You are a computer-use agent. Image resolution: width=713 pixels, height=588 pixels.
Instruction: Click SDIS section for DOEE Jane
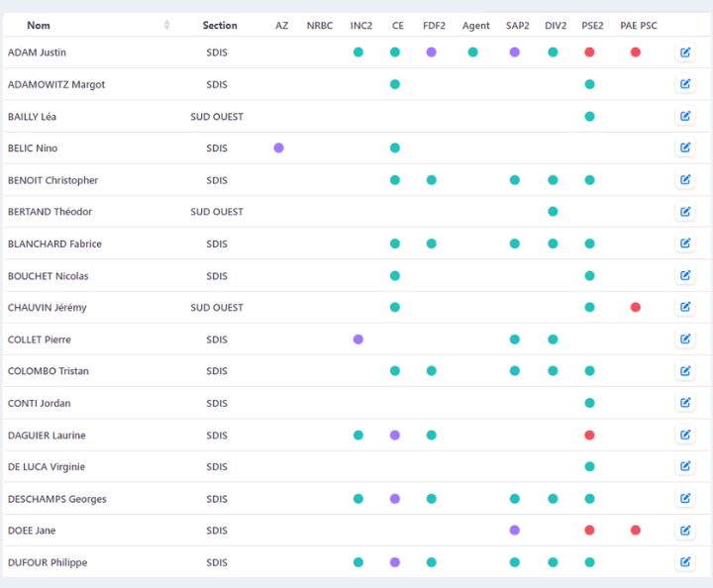[217, 531]
